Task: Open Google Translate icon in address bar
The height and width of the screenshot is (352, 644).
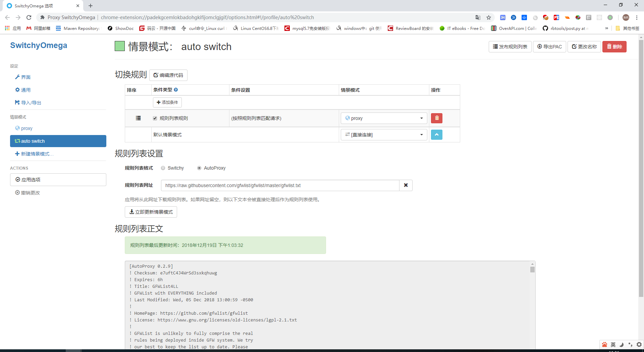Action: tap(478, 17)
